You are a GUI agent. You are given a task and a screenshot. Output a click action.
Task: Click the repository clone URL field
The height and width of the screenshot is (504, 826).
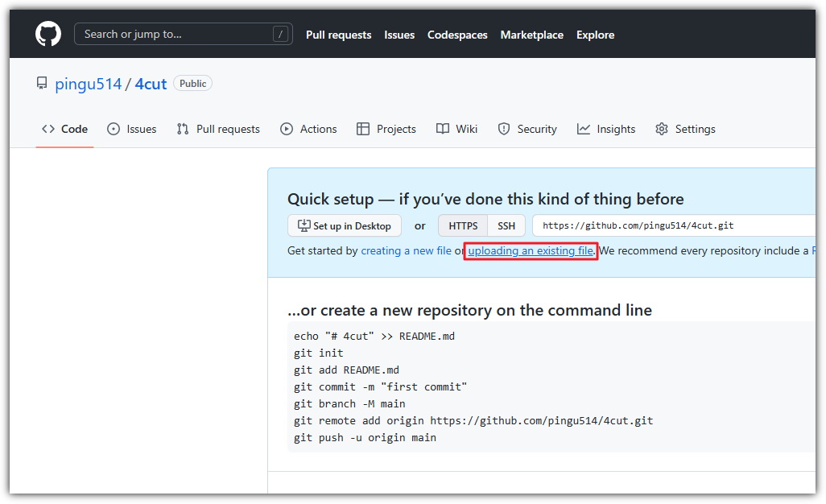click(675, 225)
